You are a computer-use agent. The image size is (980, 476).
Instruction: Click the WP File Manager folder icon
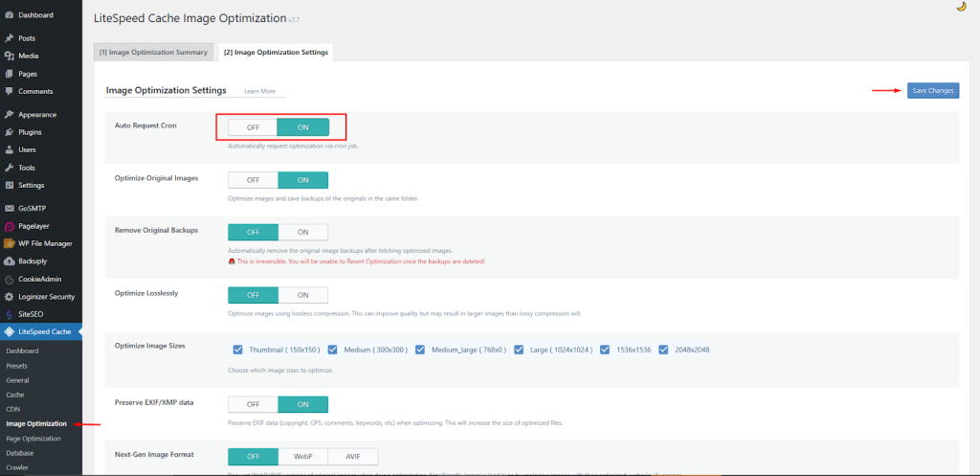10,243
